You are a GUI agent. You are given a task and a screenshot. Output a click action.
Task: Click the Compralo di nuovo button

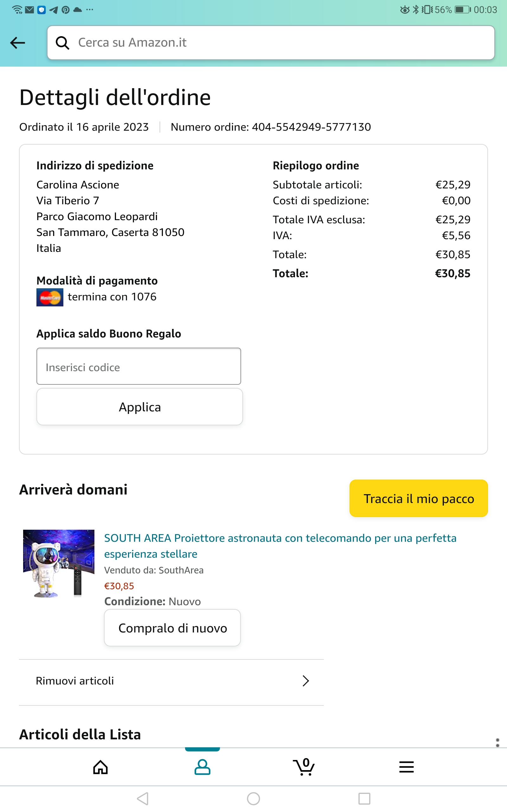(x=172, y=628)
